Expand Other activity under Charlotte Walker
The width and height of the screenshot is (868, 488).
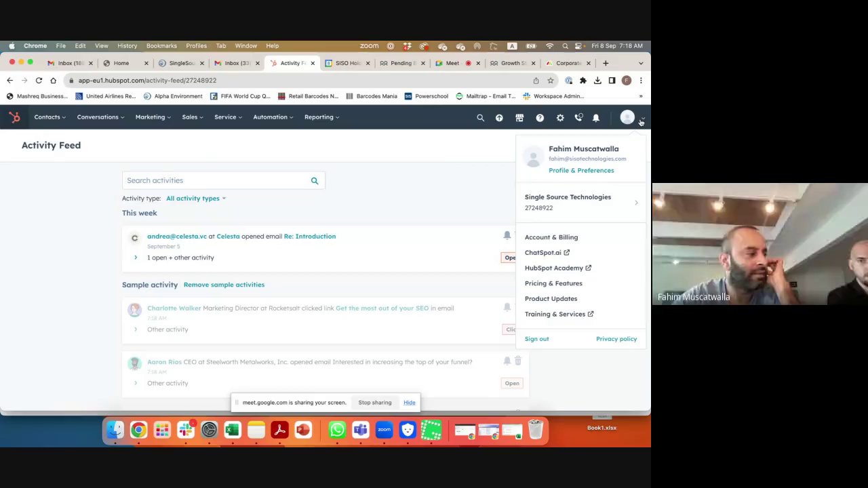point(136,329)
